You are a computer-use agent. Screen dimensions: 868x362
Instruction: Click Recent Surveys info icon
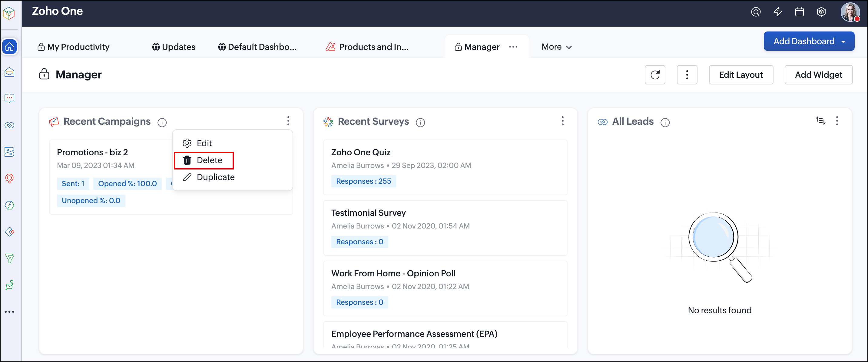(420, 123)
